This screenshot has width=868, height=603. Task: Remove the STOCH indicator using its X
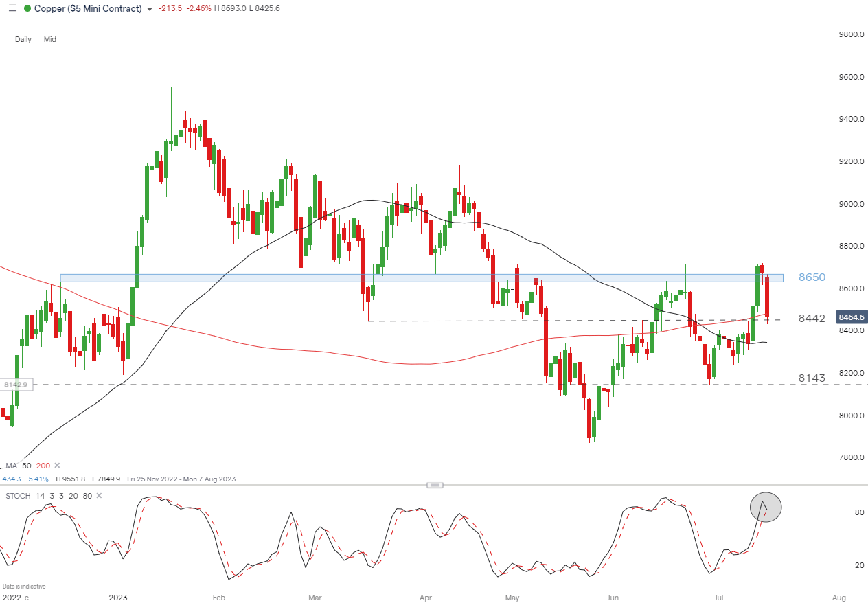(99, 495)
